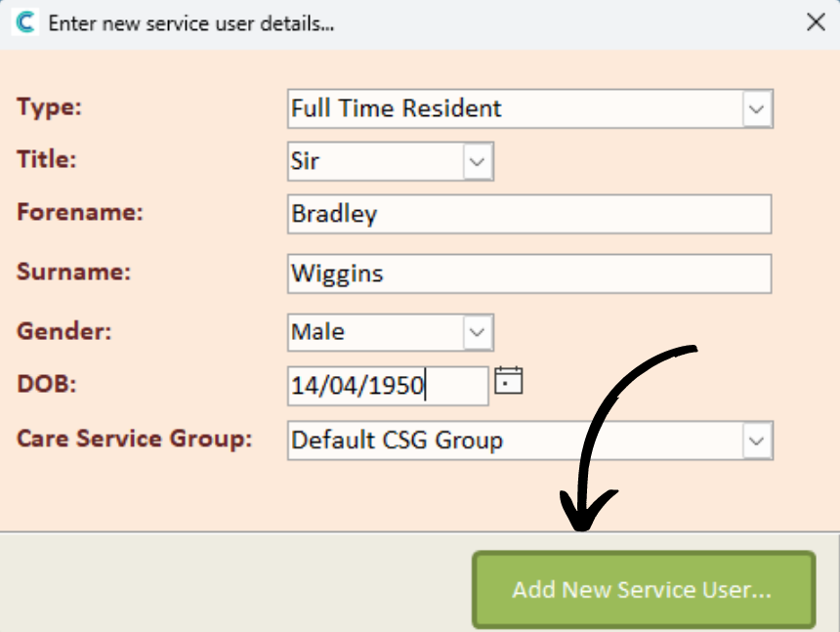Click the Sir value in Title combo box
This screenshot has height=632, width=840.
pos(305,160)
